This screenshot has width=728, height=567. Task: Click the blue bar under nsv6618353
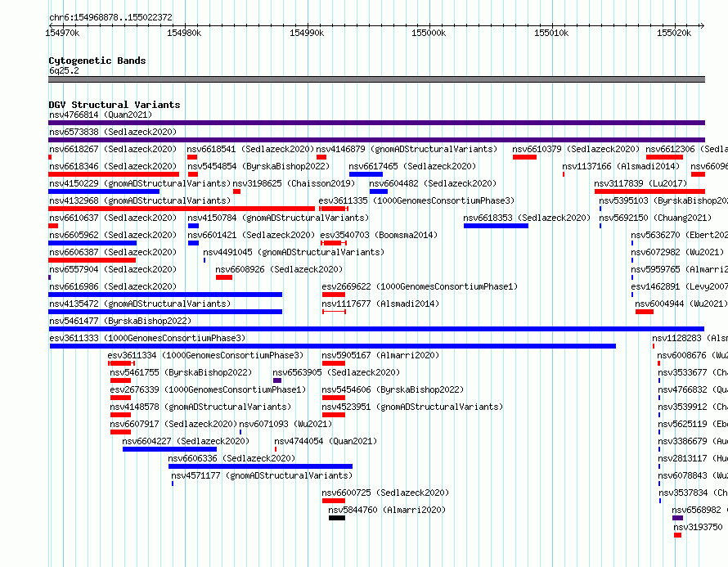click(496, 226)
